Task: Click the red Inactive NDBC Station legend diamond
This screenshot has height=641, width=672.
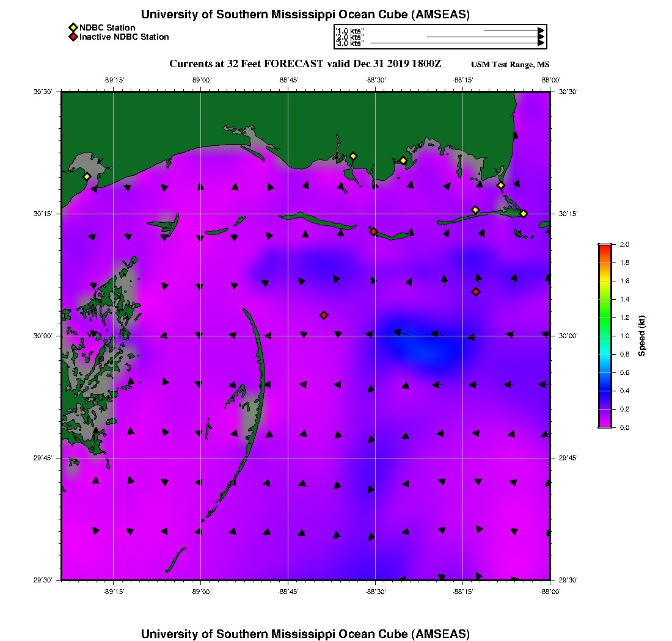Action: (x=73, y=37)
